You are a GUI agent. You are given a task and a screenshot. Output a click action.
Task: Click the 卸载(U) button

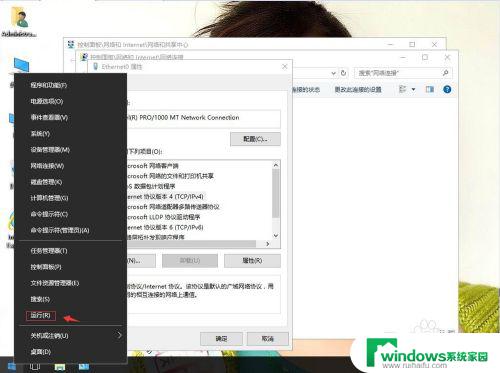click(190, 261)
